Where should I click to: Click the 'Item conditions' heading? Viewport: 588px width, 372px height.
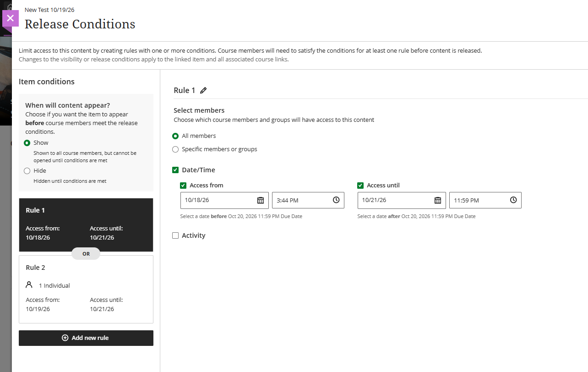[47, 82]
